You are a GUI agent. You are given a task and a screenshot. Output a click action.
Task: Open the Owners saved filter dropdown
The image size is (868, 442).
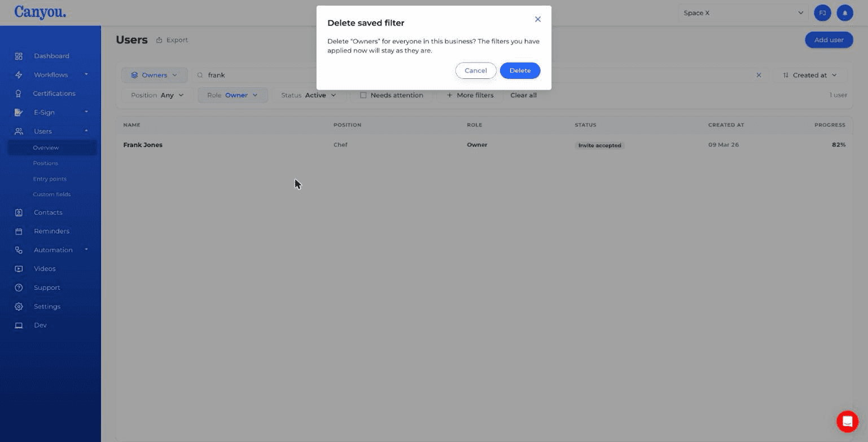155,75
